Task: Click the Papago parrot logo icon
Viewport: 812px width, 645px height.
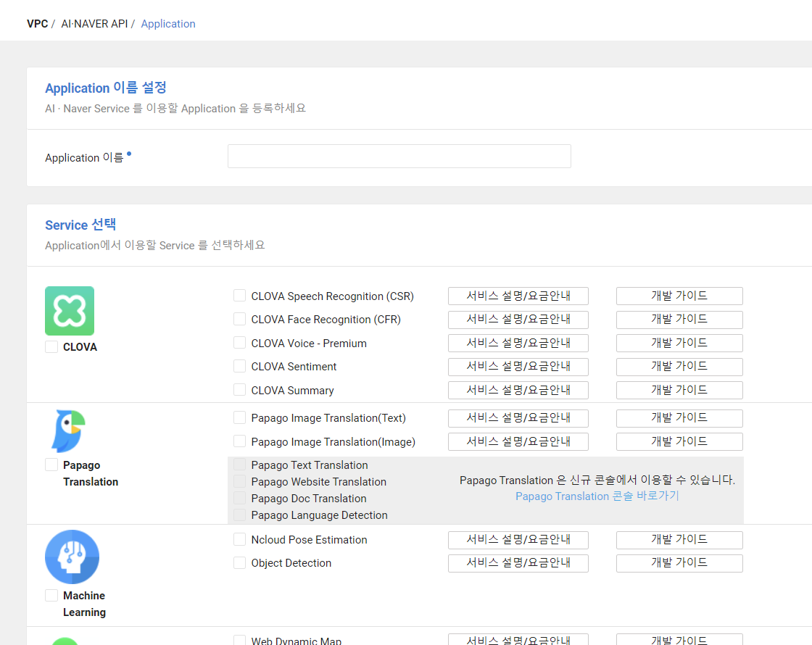Action: pyautogui.click(x=68, y=430)
